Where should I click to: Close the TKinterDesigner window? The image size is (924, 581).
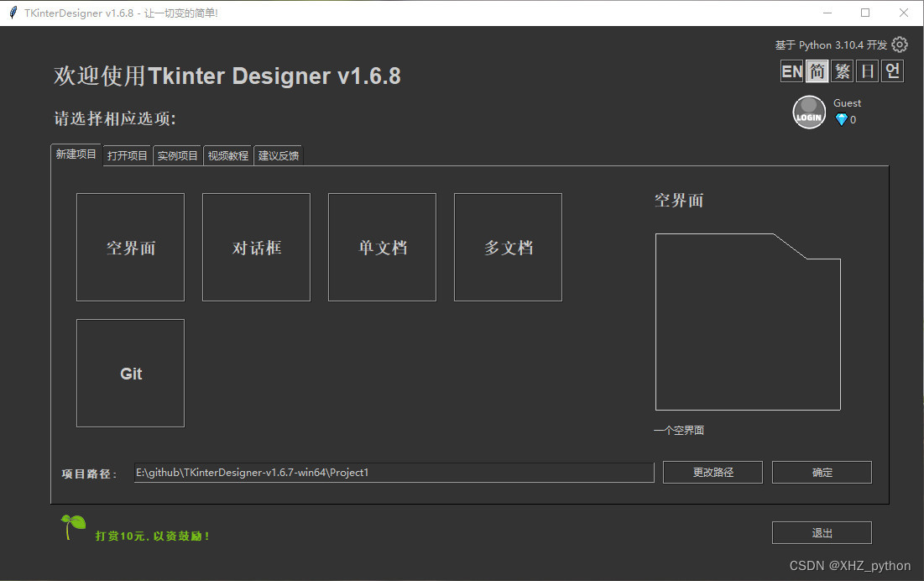[903, 13]
